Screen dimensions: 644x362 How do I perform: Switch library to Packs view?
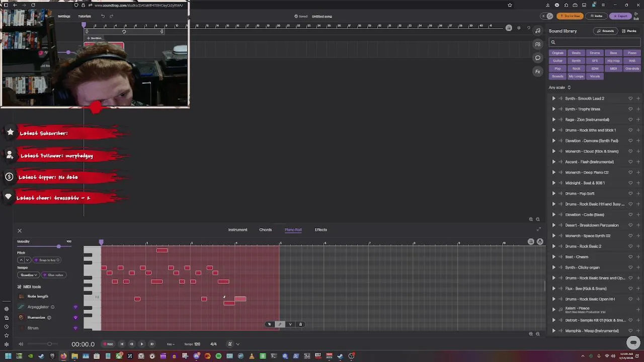pyautogui.click(x=629, y=31)
